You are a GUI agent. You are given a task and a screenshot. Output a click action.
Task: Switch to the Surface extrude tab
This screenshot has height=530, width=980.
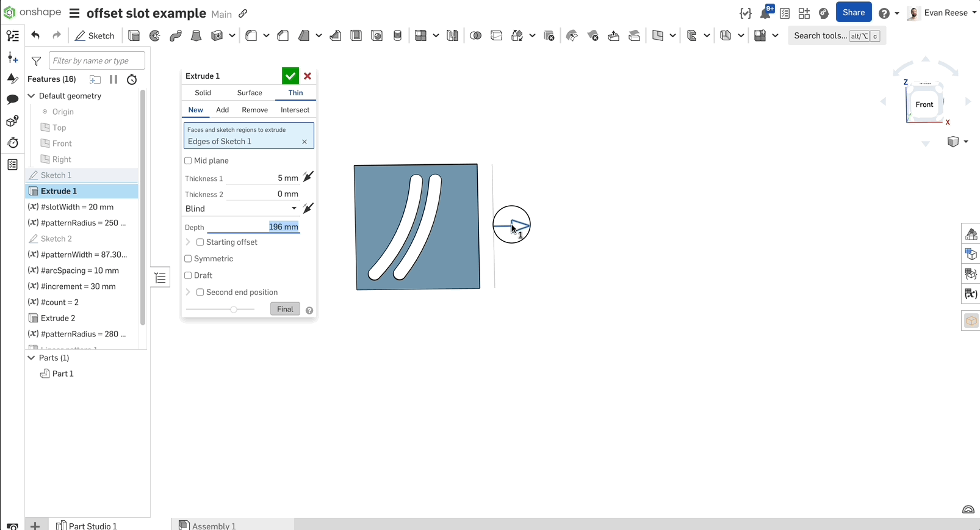click(250, 93)
